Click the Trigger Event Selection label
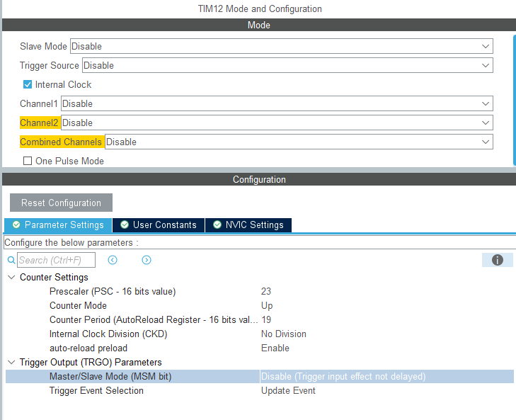Screen dimensions: 516x420 tap(96, 391)
